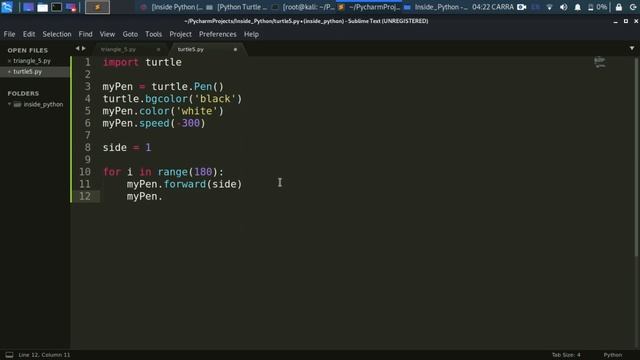Open the Tools menu
640x360 pixels.
coord(153,34)
